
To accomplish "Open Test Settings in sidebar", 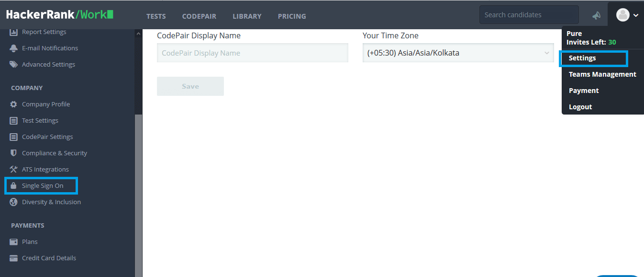I will coord(40,121).
